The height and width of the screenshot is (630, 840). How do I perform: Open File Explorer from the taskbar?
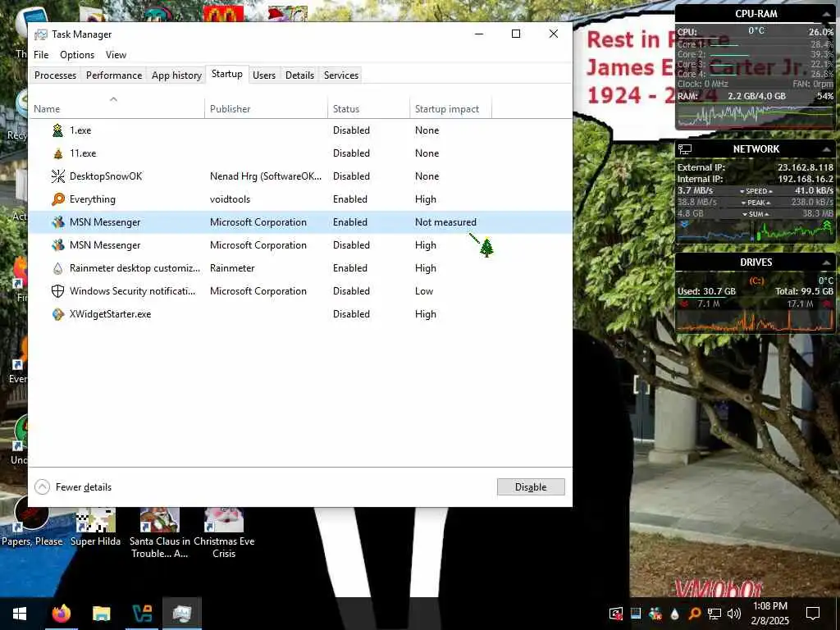[x=101, y=614]
